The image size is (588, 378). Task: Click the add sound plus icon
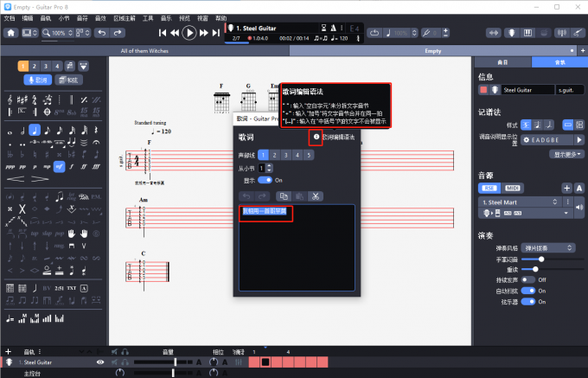pos(566,188)
